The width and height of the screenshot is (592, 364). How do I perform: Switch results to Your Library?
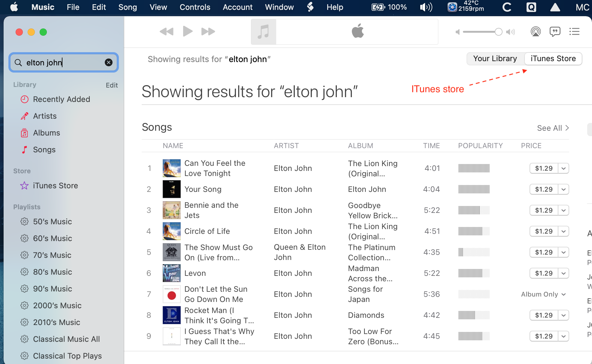pos(495,58)
